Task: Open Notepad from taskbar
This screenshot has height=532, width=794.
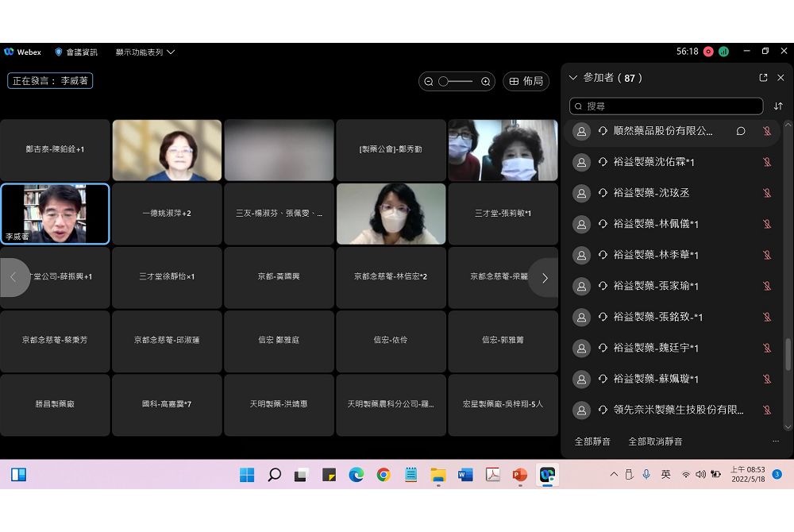Action: pyautogui.click(x=410, y=475)
